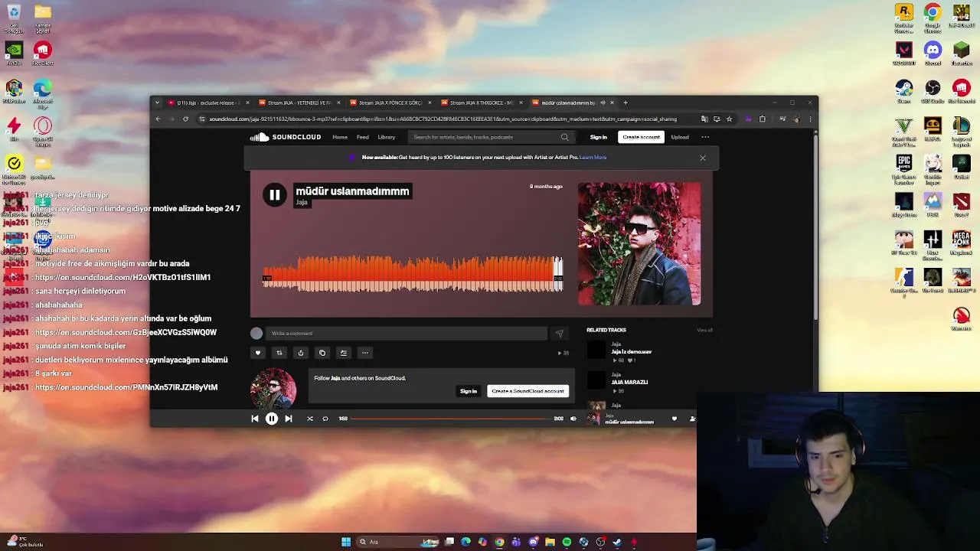Click the translate page icon in address bar
The image size is (980, 551).
click(x=704, y=119)
